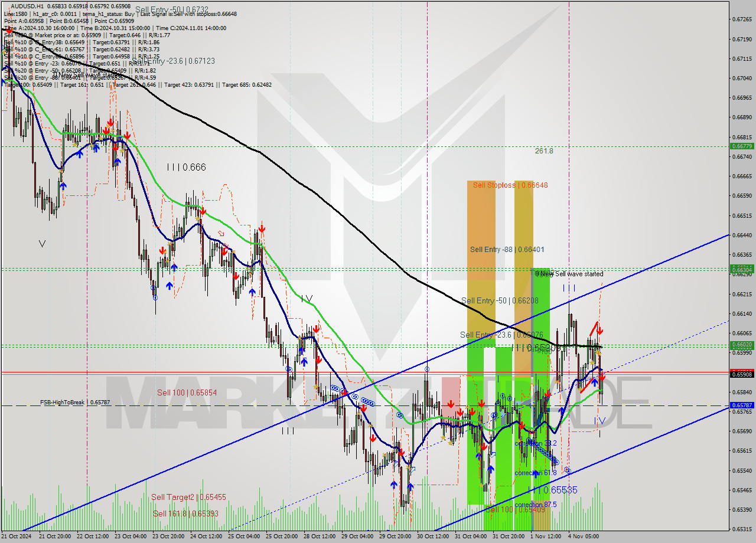This screenshot has width=756, height=543.
Task: Click the 0.66665 price axis label
Action: click(742, 176)
